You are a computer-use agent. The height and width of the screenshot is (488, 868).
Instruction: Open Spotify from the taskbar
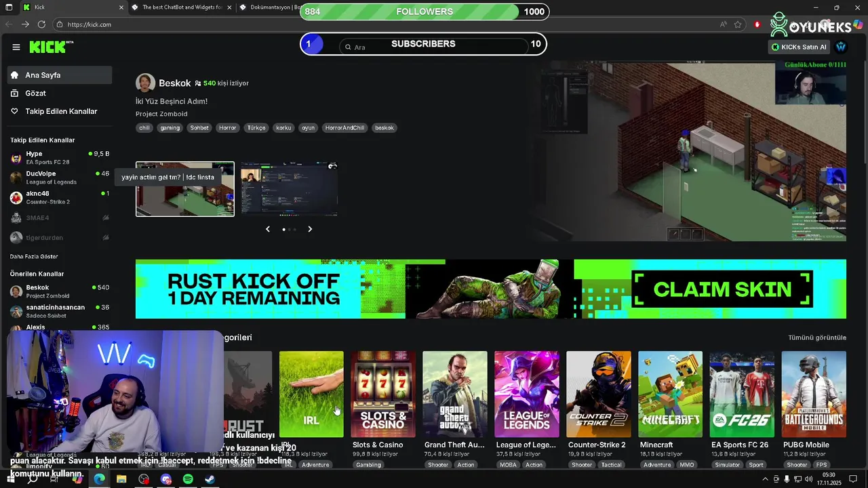[x=188, y=479]
